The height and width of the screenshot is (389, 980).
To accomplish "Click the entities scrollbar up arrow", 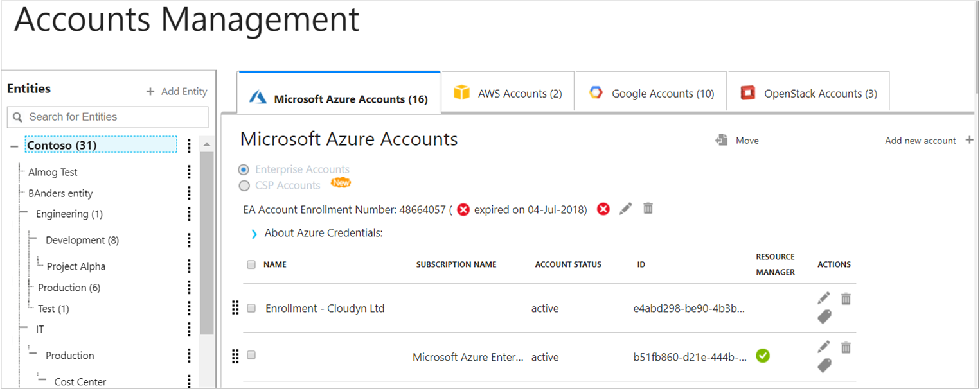I will coord(206,144).
